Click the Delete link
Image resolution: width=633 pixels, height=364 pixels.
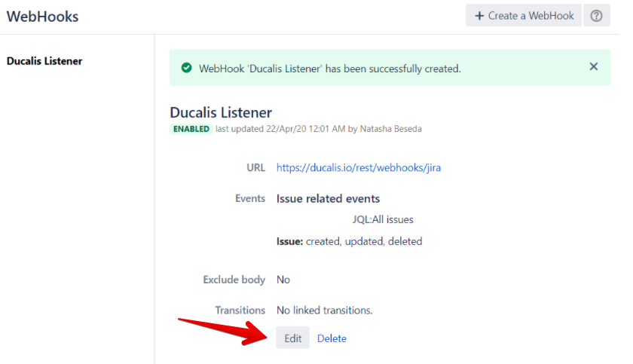tap(332, 338)
